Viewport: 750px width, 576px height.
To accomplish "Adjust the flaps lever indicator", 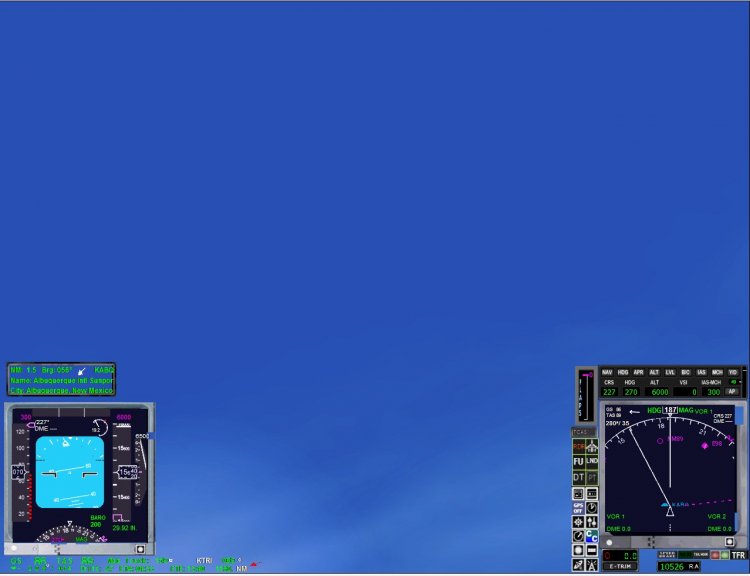I will 586,396.
